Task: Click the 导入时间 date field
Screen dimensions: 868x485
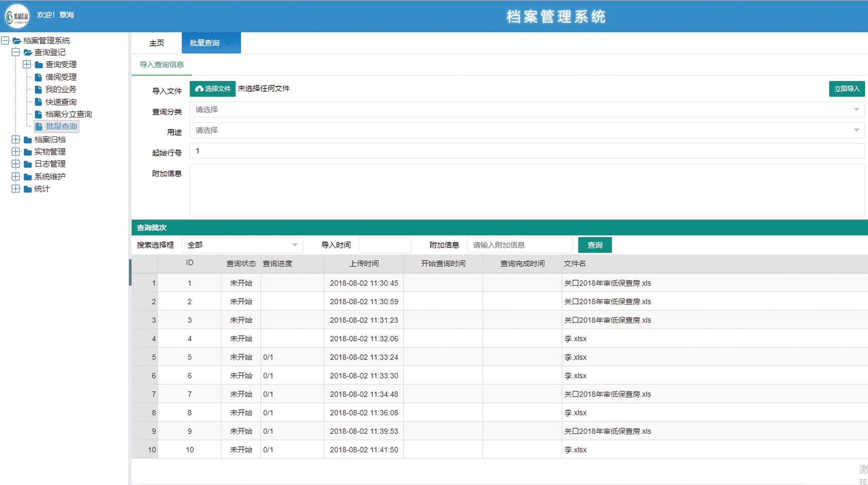Action: coord(385,245)
